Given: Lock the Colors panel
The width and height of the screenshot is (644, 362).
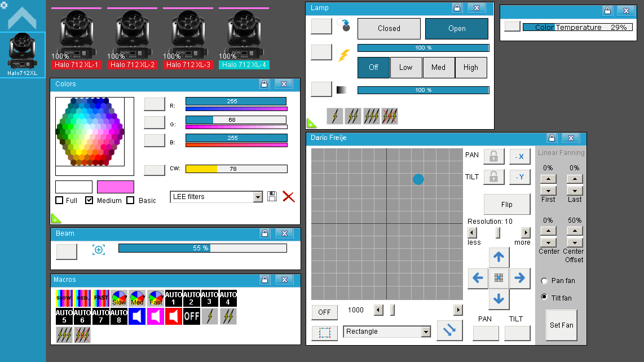Looking at the screenshot, I should tap(264, 84).
